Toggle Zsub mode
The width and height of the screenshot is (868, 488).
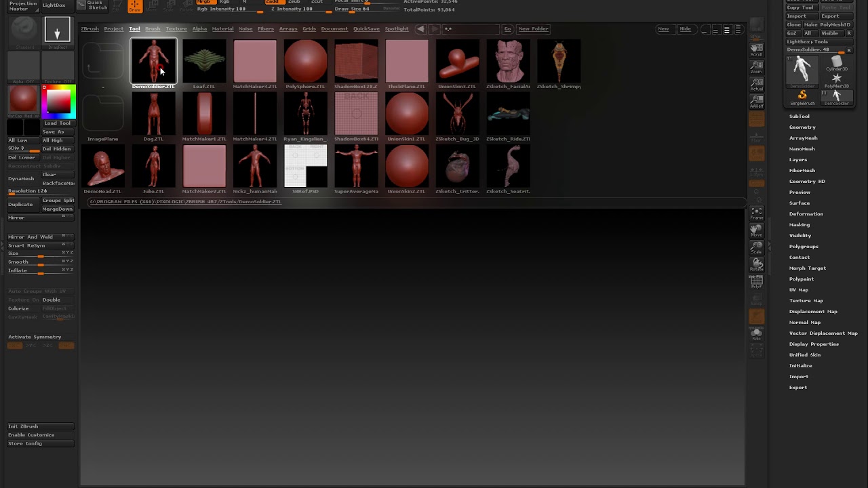click(x=294, y=2)
